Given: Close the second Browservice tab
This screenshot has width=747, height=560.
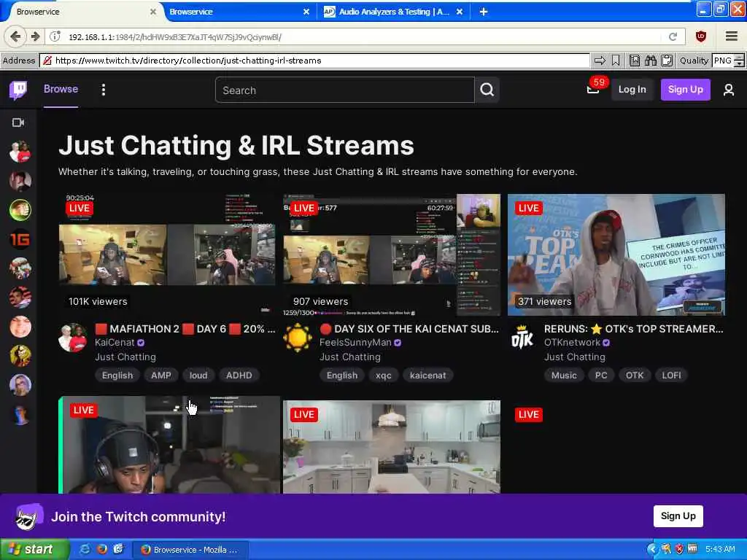Looking at the screenshot, I should pos(306,12).
